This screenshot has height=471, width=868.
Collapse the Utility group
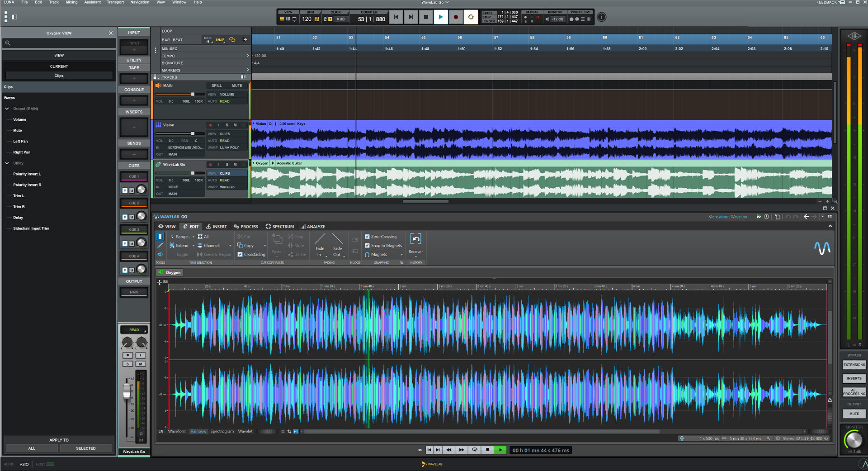tap(7, 163)
